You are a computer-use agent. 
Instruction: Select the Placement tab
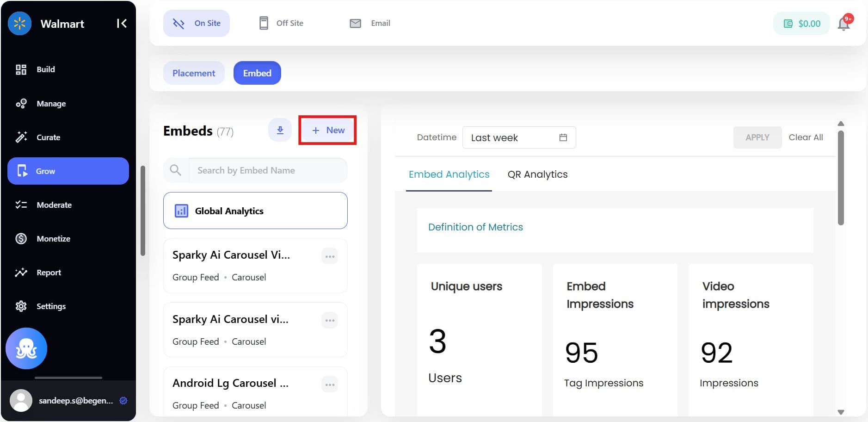(194, 73)
